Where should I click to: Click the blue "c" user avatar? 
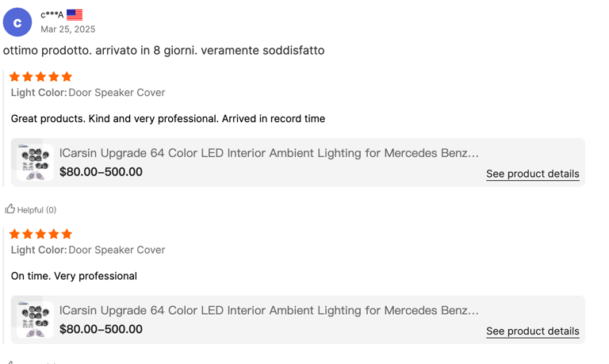click(17, 22)
